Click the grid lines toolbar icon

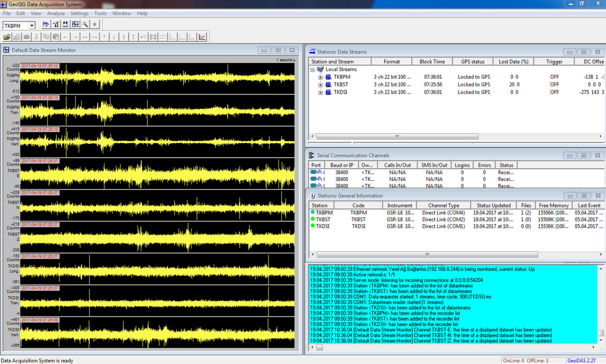(x=153, y=37)
